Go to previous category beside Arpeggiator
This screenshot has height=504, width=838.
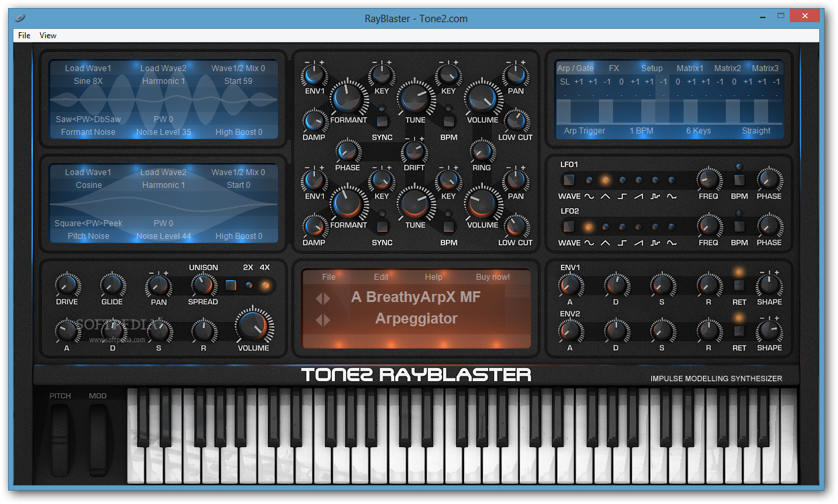tap(319, 320)
